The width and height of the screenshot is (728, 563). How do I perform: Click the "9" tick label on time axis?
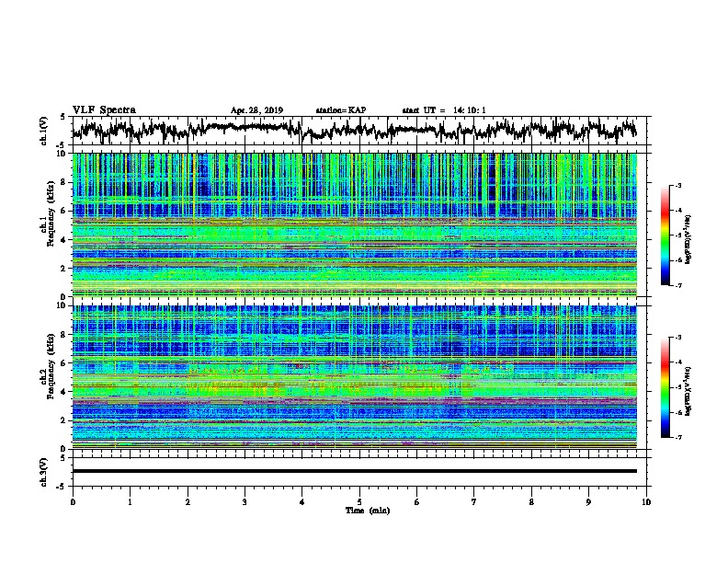(588, 502)
